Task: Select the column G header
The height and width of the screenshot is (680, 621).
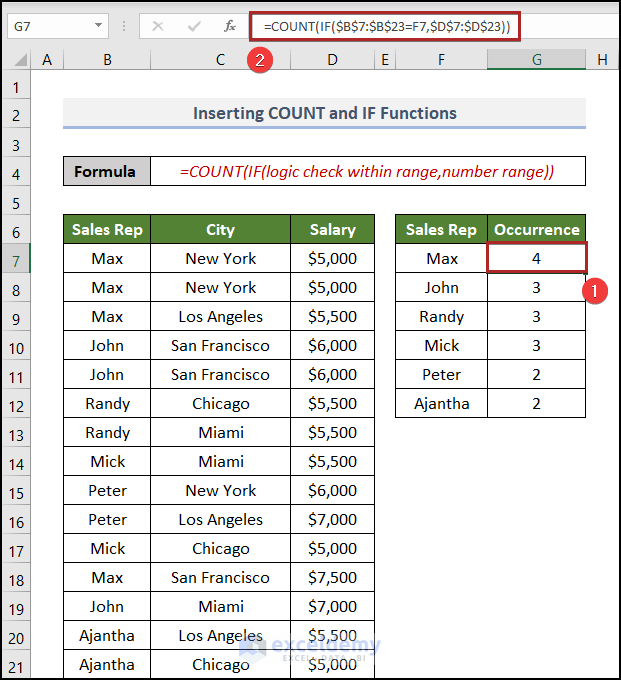Action: click(536, 61)
